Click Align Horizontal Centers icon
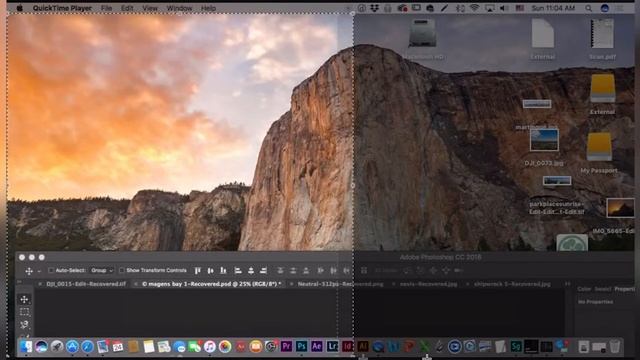Viewport: 640px width, 360px height. pos(251,271)
